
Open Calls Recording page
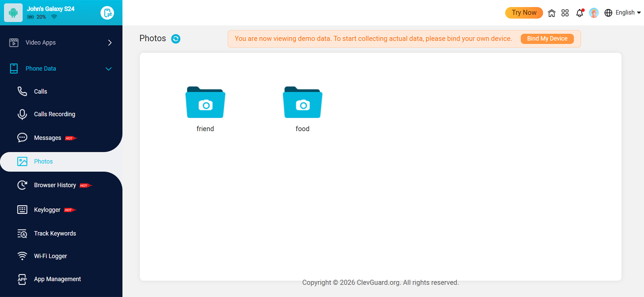(x=54, y=114)
